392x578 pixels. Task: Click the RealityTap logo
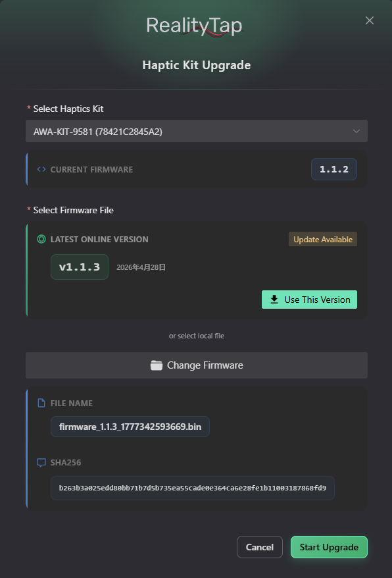tap(195, 27)
